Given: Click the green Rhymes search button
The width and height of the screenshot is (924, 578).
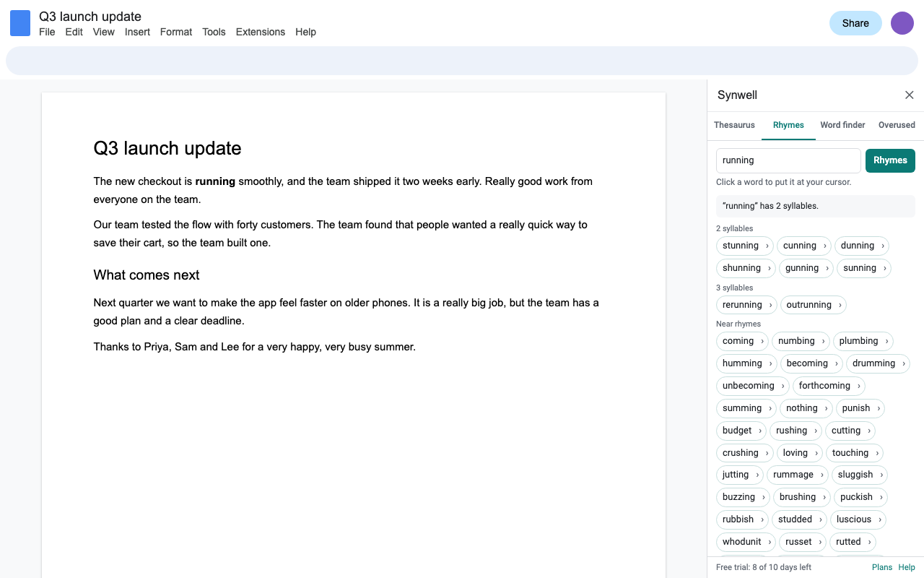Looking at the screenshot, I should tap(890, 160).
